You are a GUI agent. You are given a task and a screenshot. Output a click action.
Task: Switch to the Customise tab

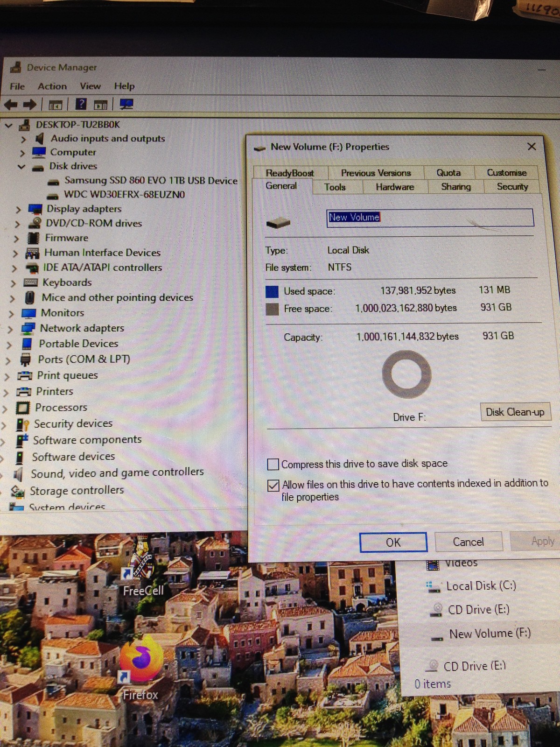(x=507, y=173)
